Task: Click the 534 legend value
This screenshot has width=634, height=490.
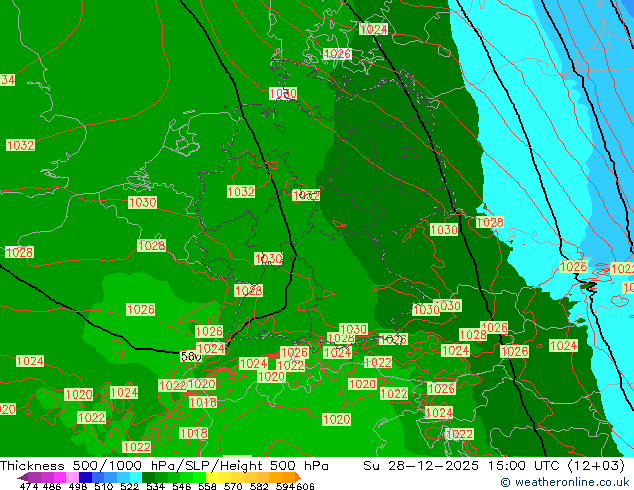Action: pyautogui.click(x=155, y=486)
